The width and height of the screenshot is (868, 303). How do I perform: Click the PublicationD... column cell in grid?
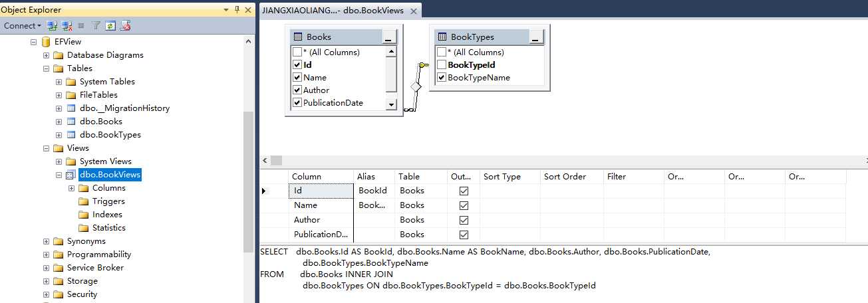(x=322, y=235)
